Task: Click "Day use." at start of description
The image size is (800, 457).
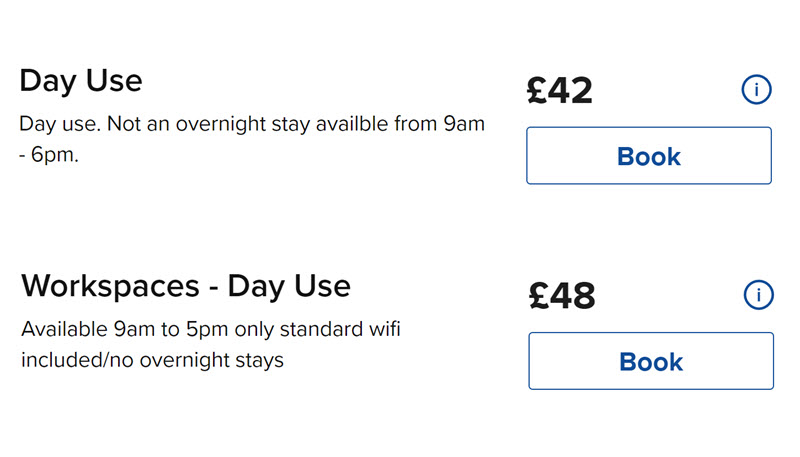Action: click(60, 124)
